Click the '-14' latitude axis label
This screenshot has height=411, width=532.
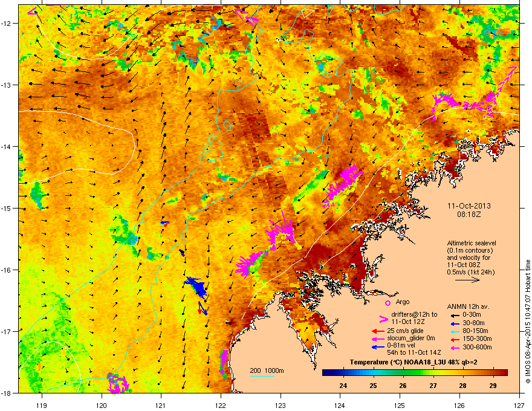7,147
